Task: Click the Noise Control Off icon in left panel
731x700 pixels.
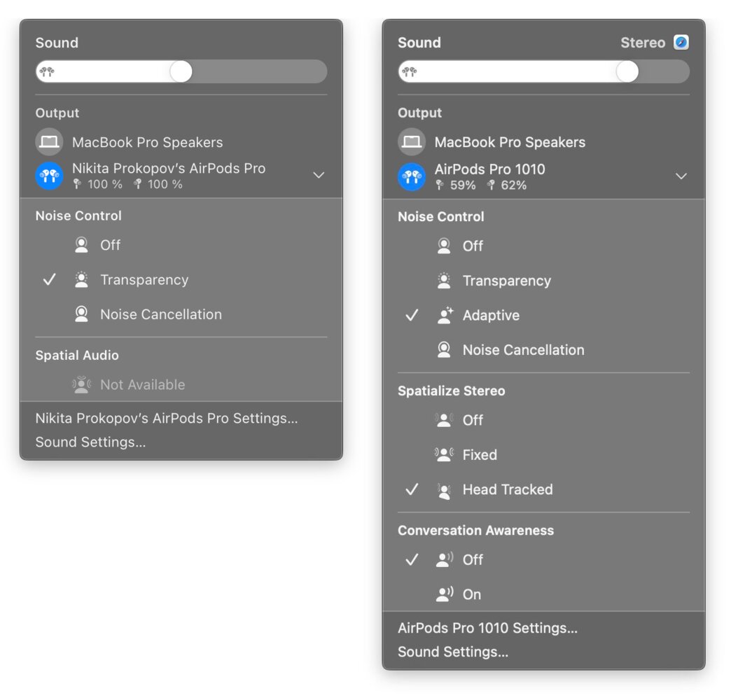Action: click(x=82, y=245)
